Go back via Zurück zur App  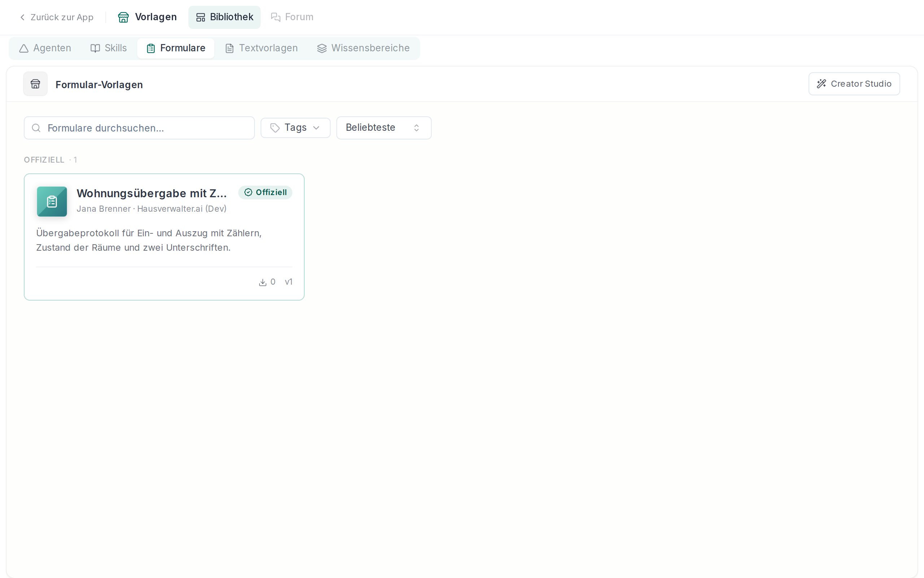click(x=57, y=17)
